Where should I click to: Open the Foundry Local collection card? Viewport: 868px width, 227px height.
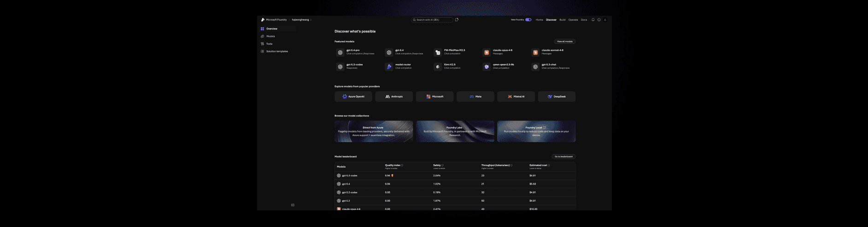[x=536, y=131]
